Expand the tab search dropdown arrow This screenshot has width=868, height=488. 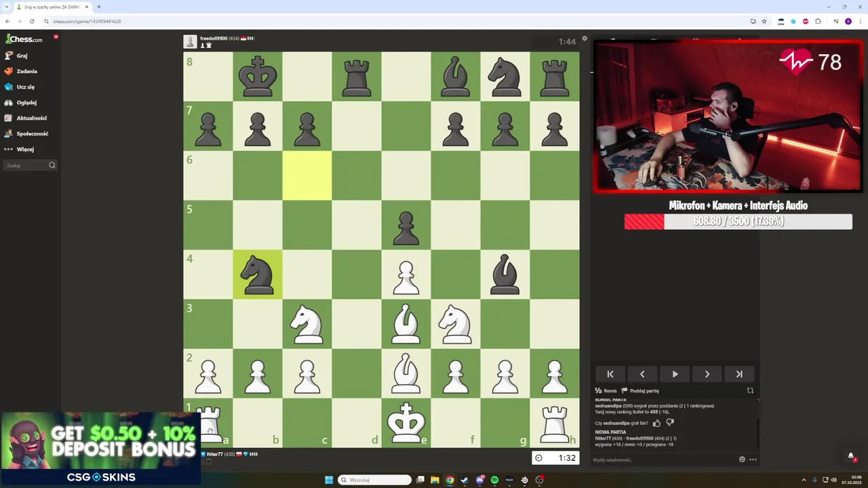pyautogui.click(x=6, y=7)
